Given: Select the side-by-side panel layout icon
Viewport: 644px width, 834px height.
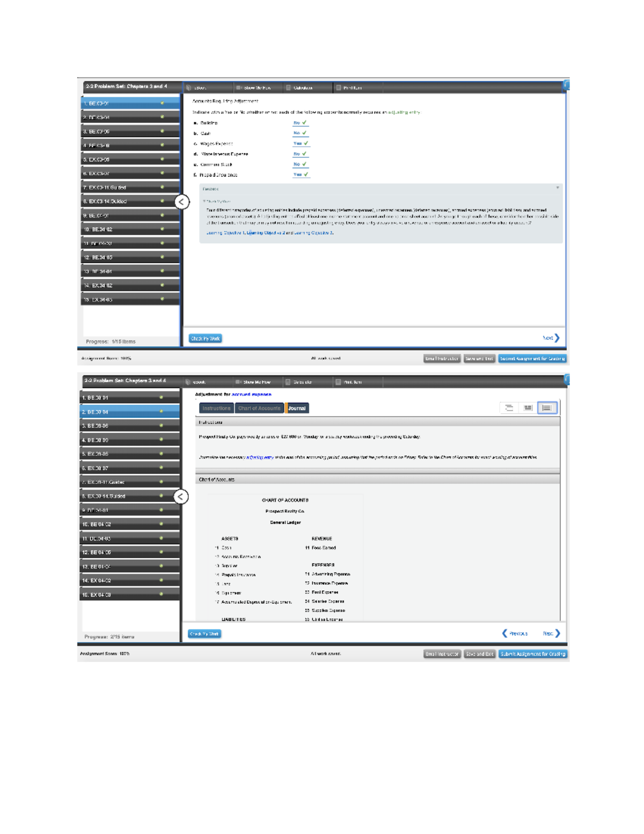Looking at the screenshot, I should 528,408.
